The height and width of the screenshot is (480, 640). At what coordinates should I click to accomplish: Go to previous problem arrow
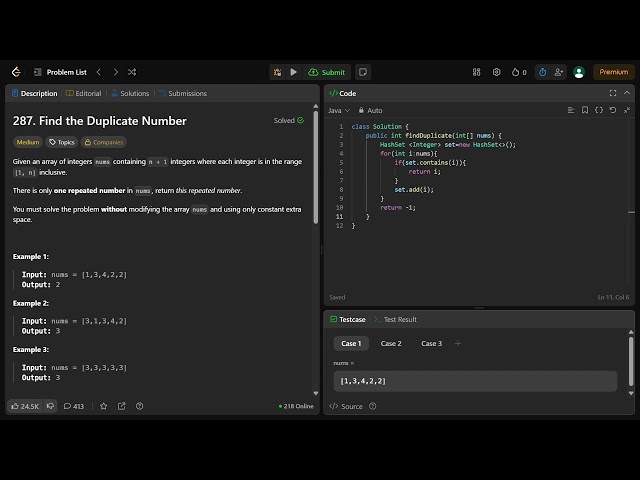point(99,72)
